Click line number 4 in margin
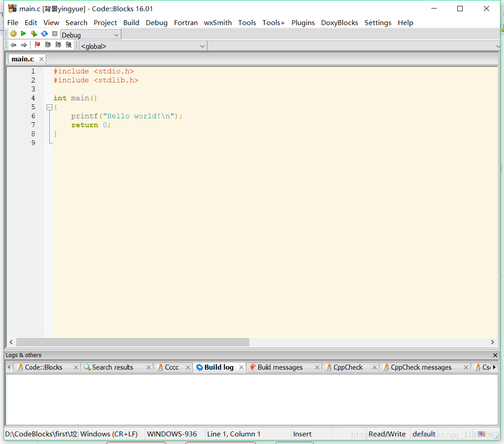 tap(33, 98)
